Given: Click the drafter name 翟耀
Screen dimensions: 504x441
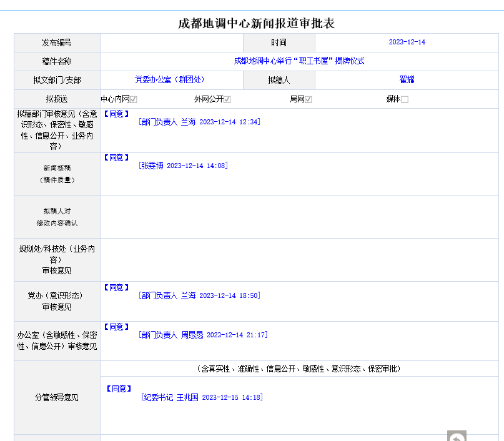Looking at the screenshot, I should pos(407,80).
